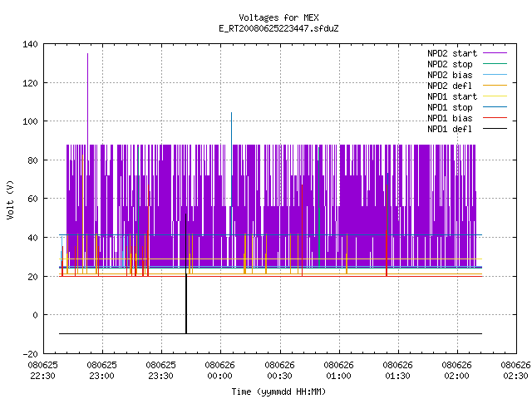The height and width of the screenshot is (399, 532).
Task: Click the x-axis tick label 080625 22:30
Action: click(42, 371)
